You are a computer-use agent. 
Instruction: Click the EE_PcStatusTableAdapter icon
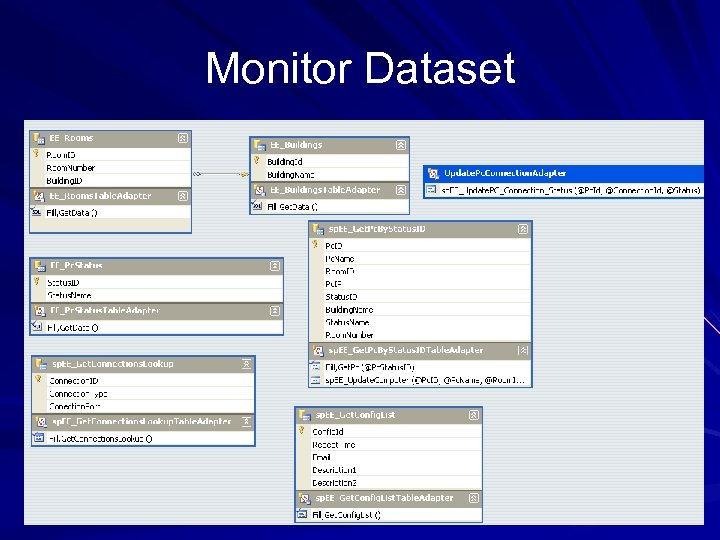(40, 311)
